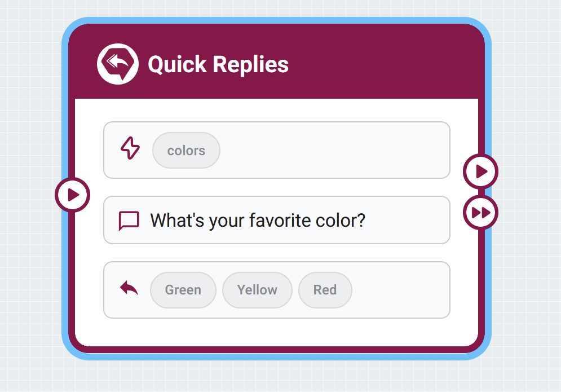Image resolution: width=561 pixels, height=392 pixels.
Task: Choose the Red quick reply chip
Action: coord(325,290)
